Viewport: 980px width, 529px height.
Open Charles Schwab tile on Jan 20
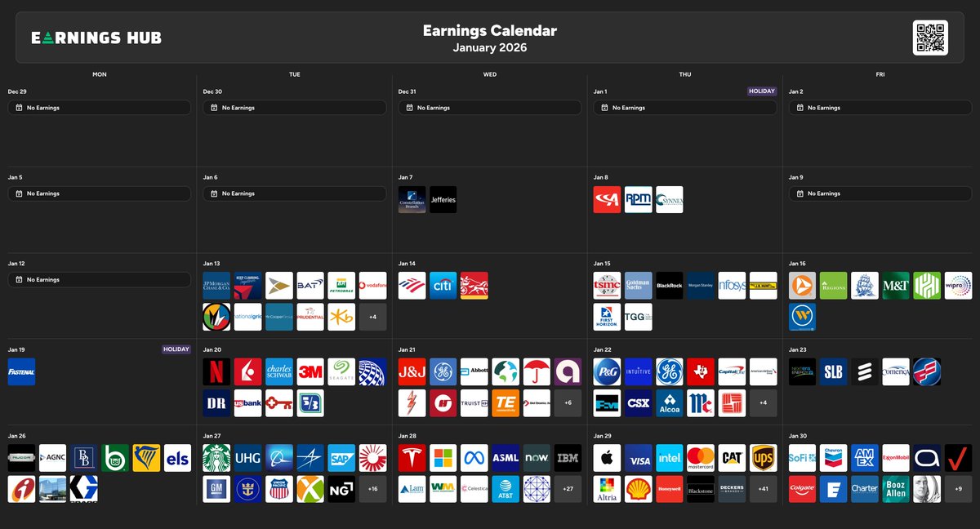[x=279, y=371]
